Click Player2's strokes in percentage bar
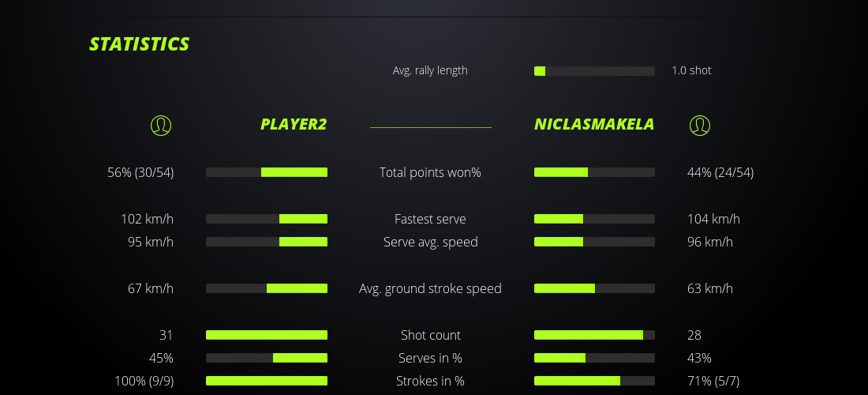This screenshot has height=395, width=868. 267,381
